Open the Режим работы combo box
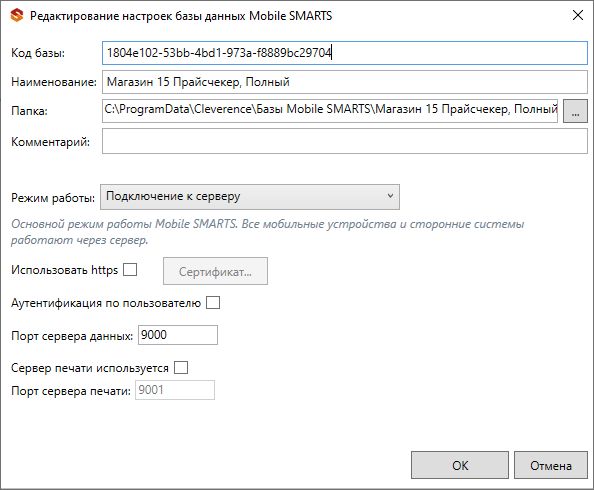Viewport: 594px width, 490px height. [250, 197]
